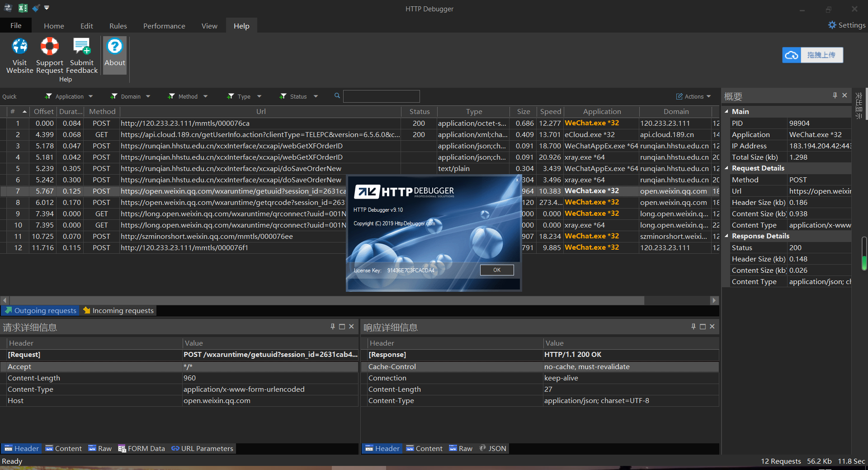Open request URL Parameters tab
The image size is (868, 470).
pos(202,448)
